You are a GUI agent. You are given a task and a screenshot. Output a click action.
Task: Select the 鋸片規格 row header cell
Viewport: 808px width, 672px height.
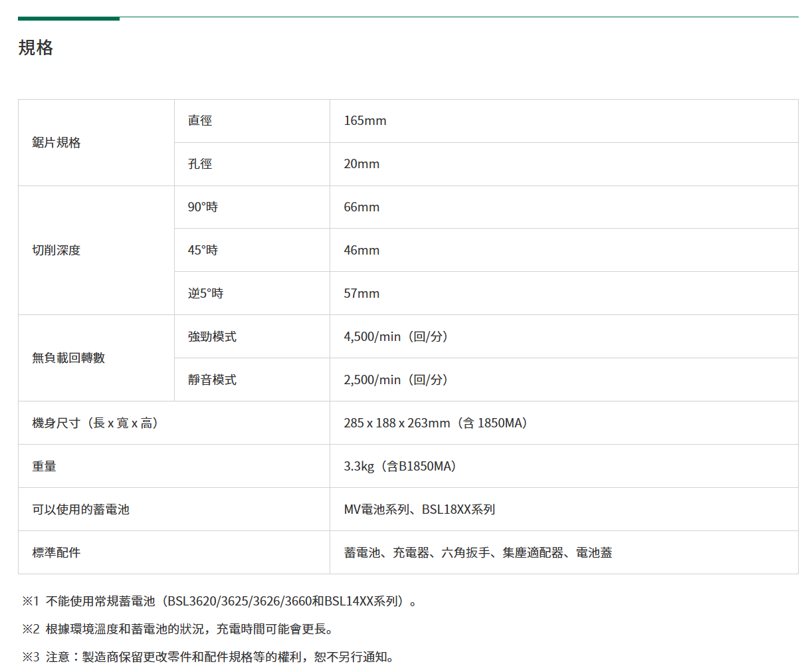click(x=56, y=142)
